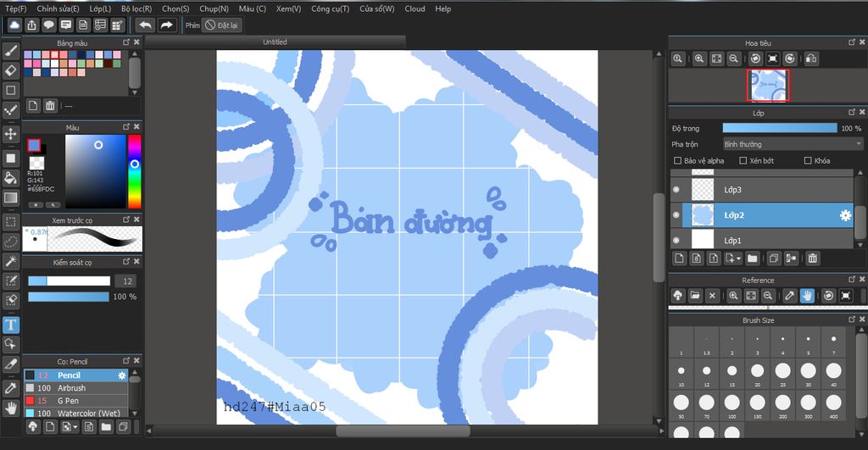Duplicate the layer in Lớp panel

coord(773,258)
